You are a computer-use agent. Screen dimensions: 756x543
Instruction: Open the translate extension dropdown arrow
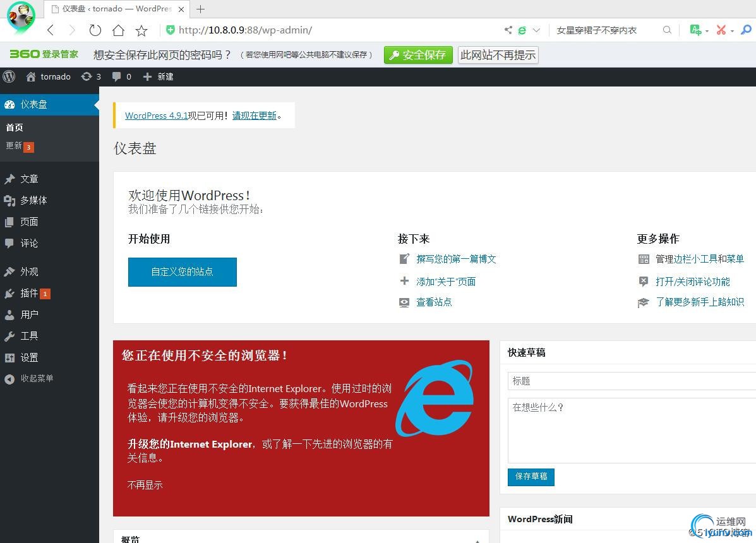(707, 31)
